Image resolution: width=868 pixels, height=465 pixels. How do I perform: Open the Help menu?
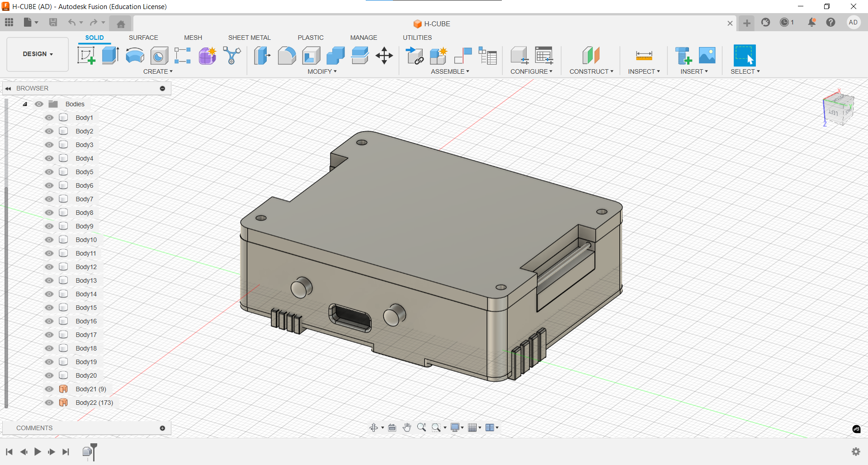830,22
